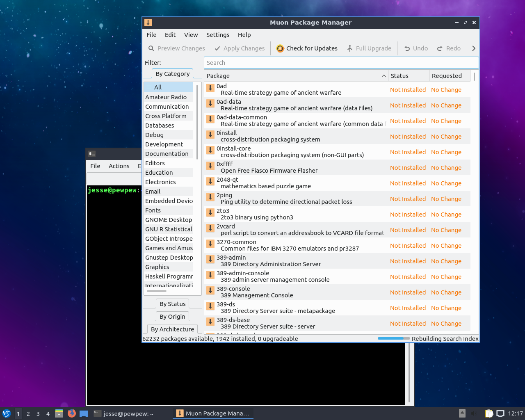Toggle sort arrow on Package column
This screenshot has height=420, width=525.
point(384,76)
